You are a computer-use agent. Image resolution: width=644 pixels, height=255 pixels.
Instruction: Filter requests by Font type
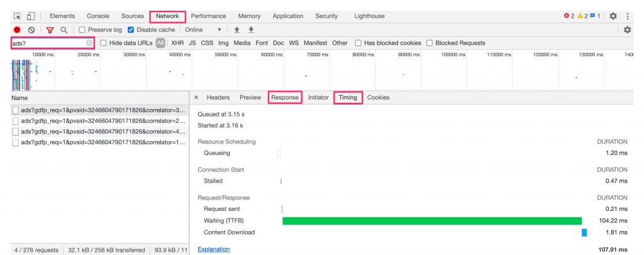pos(262,43)
